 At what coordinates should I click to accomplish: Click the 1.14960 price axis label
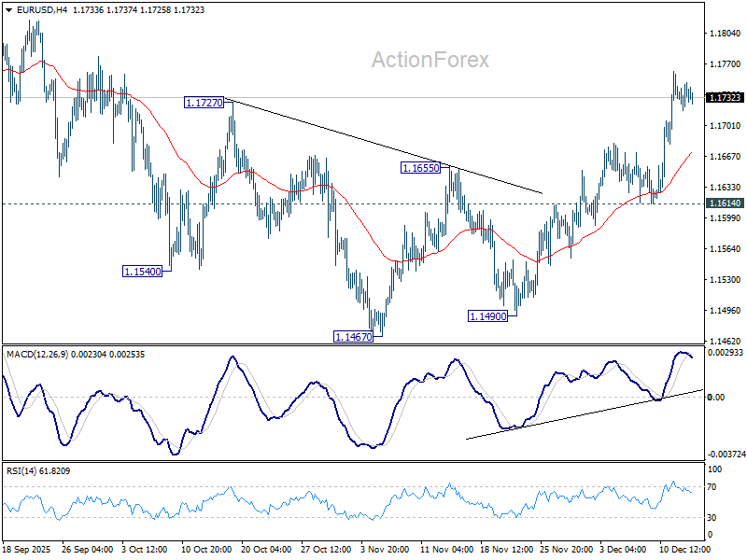tap(725, 311)
